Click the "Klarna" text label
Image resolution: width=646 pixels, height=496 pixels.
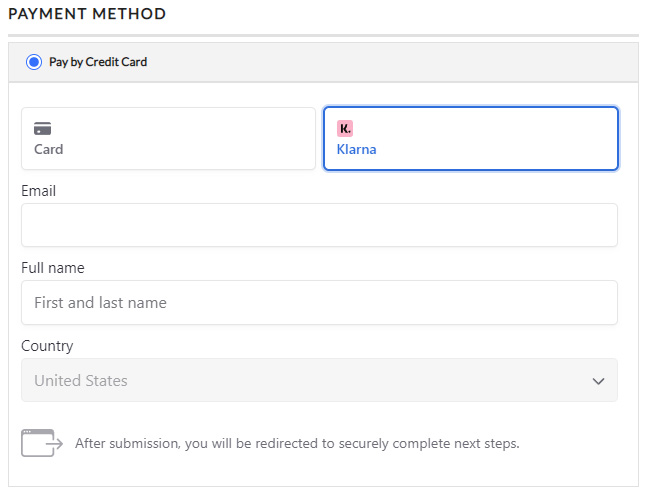click(357, 149)
